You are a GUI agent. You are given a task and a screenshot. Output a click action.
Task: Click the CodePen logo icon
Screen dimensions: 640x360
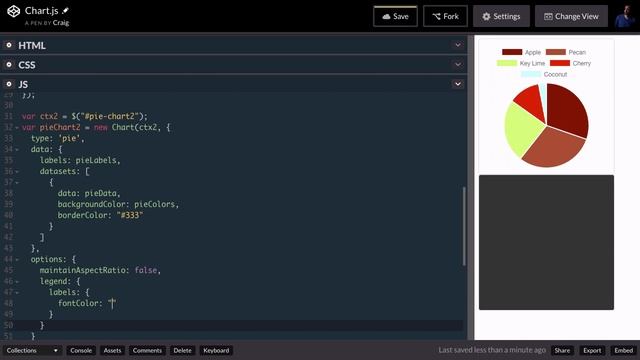(x=13, y=11)
